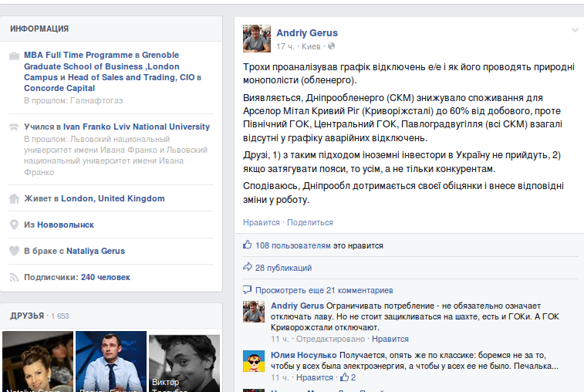This screenshot has width=584, height=392.
Task: Click thumbs-up icon beside 108 пользователям
Action: 248,245
